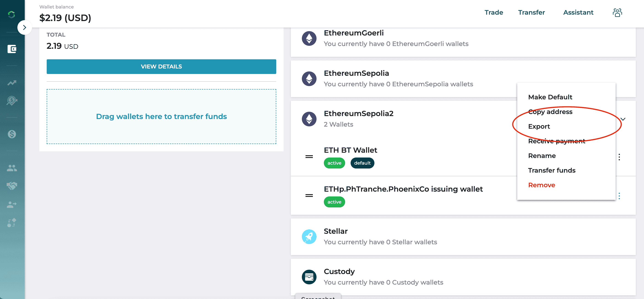The width and height of the screenshot is (644, 299).
Task: Choose Make Default in the context menu
Action: (550, 97)
